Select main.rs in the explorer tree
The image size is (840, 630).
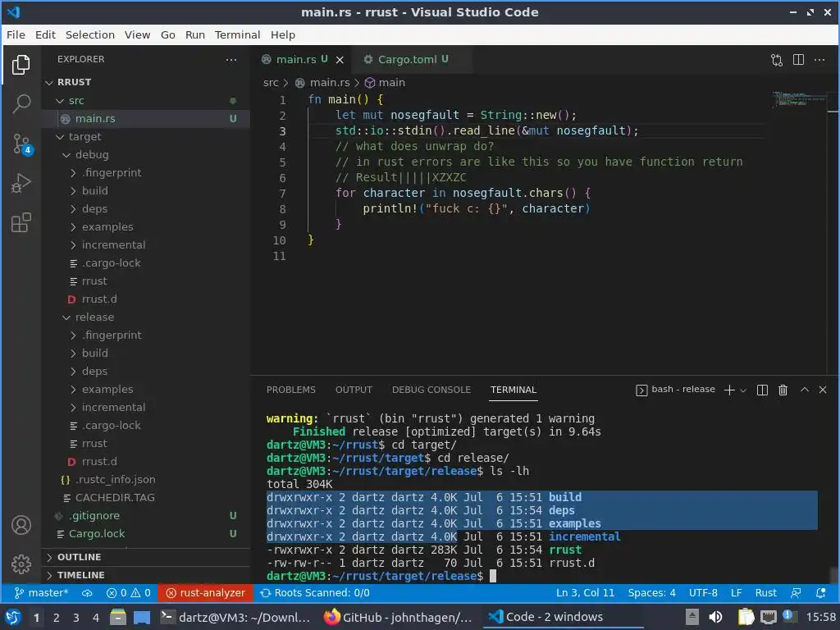click(x=146, y=118)
